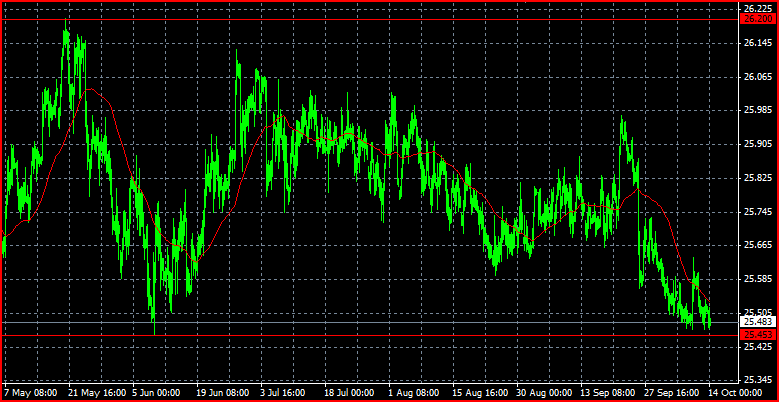Click the 26.225 price axis label
The height and width of the screenshot is (402, 779).
[x=758, y=9]
